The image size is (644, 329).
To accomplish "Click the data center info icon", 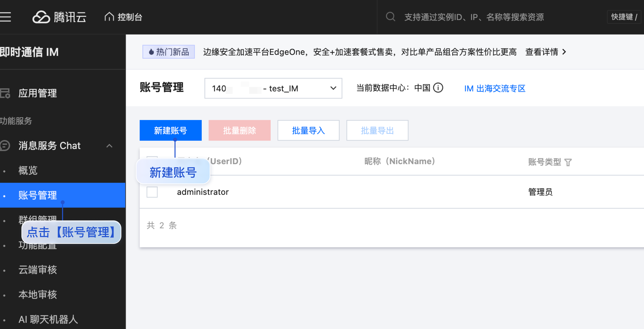I will click(438, 88).
